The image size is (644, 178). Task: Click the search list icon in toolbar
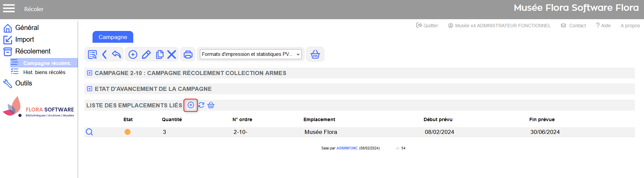pyautogui.click(x=92, y=55)
